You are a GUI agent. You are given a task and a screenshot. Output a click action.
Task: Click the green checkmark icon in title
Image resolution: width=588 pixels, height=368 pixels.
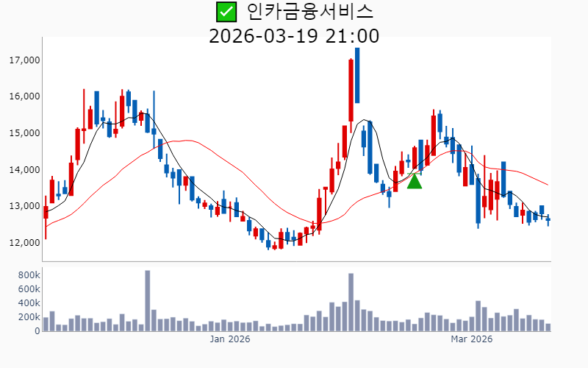tap(226, 12)
